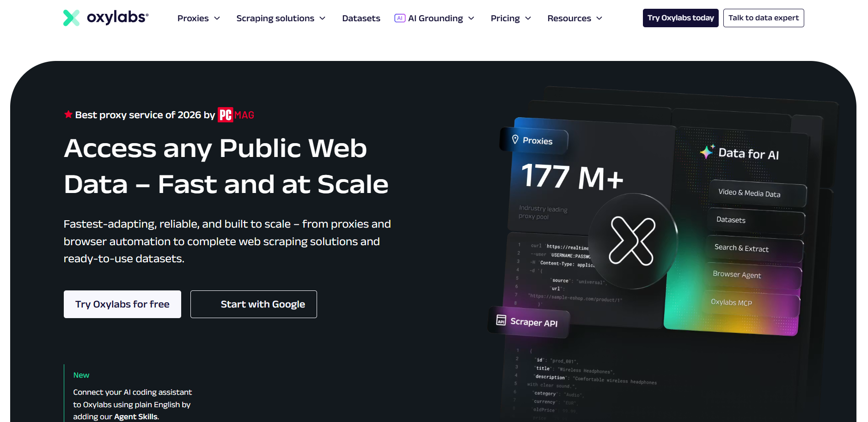The height and width of the screenshot is (422, 868).
Task: Click the "Scraper API" badge label
Action: pos(534,322)
